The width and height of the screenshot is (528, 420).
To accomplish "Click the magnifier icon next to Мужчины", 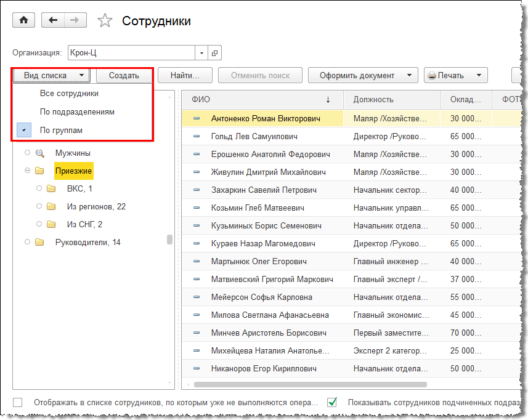I will point(39,153).
